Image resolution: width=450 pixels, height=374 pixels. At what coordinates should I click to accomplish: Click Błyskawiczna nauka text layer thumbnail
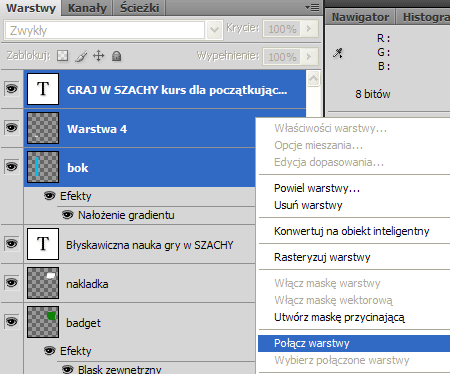[x=43, y=244]
